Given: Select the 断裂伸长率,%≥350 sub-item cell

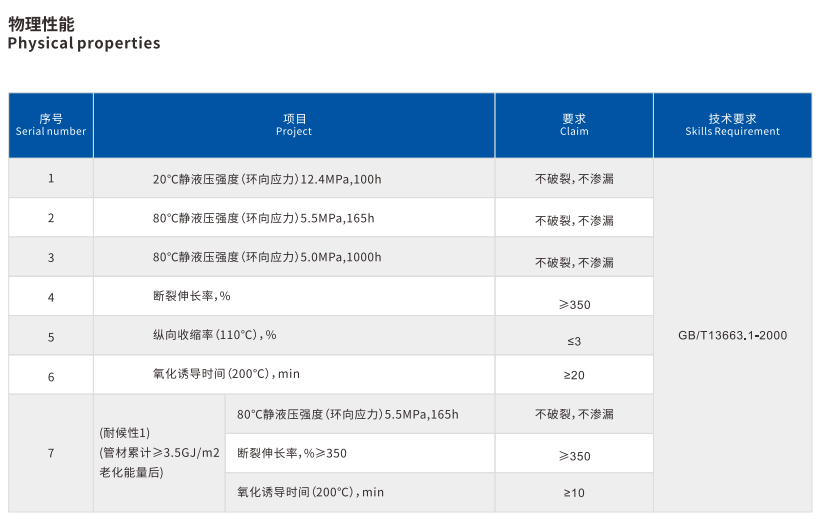Looking at the screenshot, I should click(292, 453).
